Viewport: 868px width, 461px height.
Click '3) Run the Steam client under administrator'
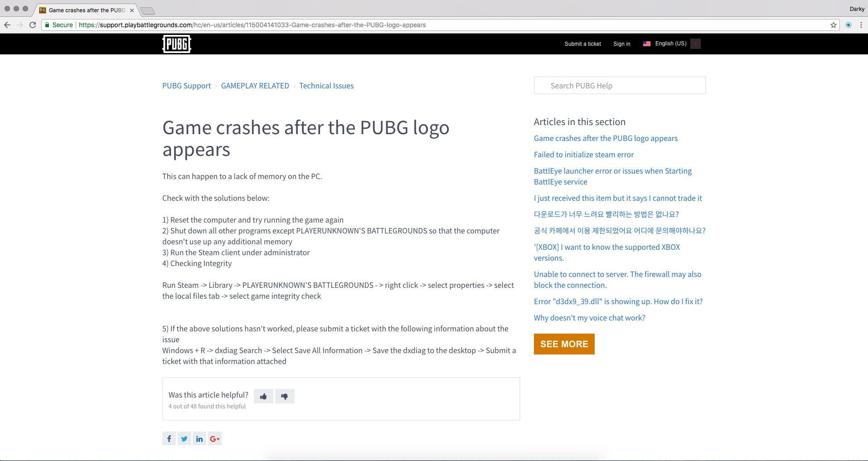point(236,252)
